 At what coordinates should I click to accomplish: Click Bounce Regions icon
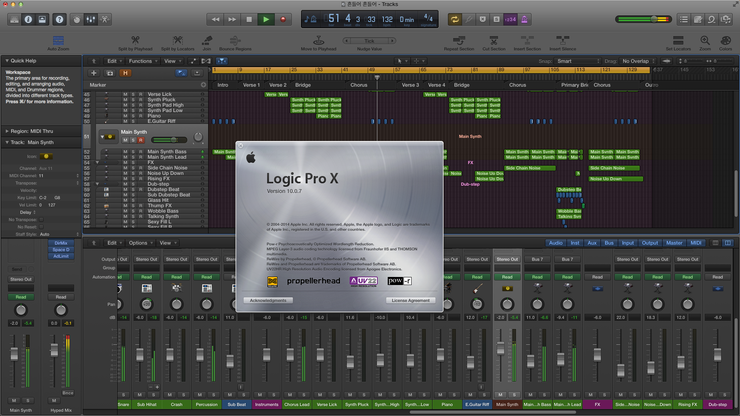coord(235,41)
